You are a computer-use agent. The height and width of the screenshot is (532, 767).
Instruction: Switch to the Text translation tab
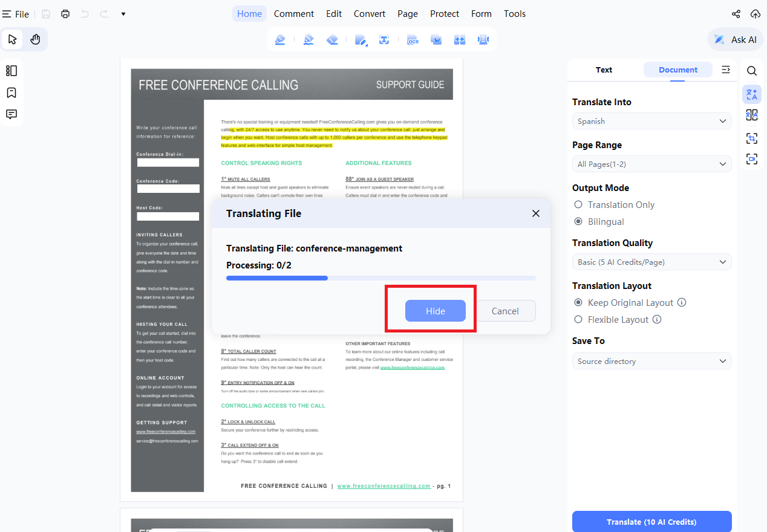click(x=604, y=70)
